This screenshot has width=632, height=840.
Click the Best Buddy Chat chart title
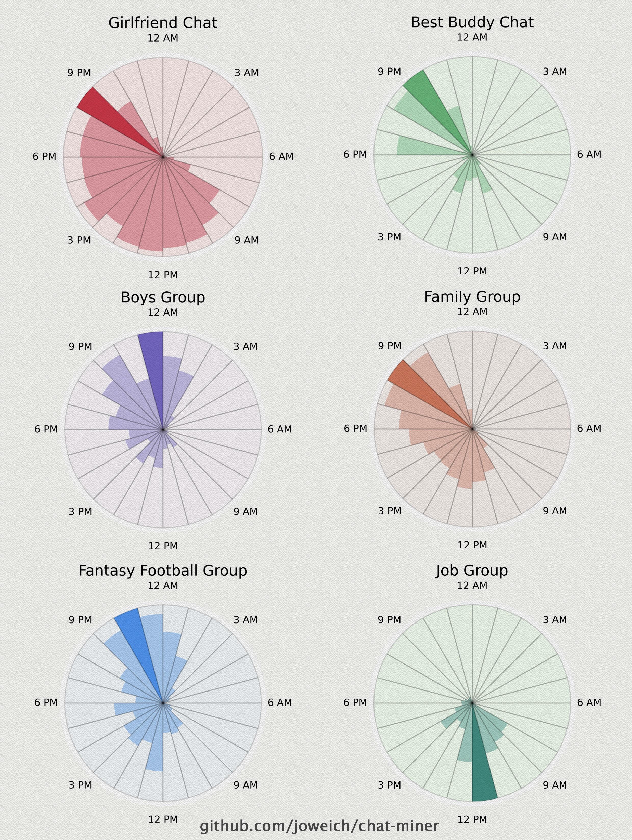coord(472,22)
